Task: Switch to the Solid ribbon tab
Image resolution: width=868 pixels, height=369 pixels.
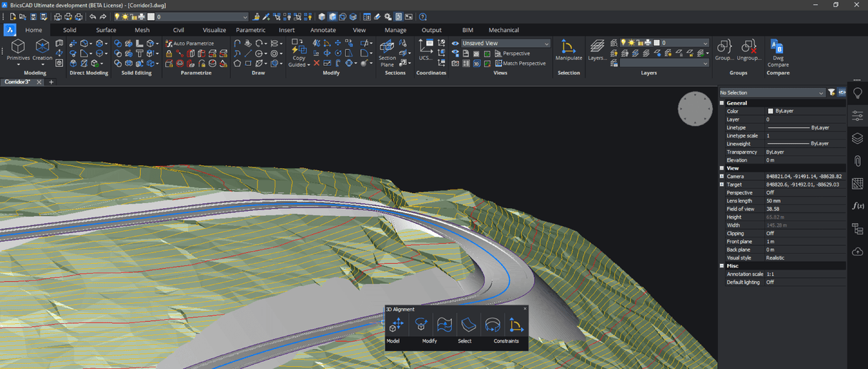Action: pos(69,30)
